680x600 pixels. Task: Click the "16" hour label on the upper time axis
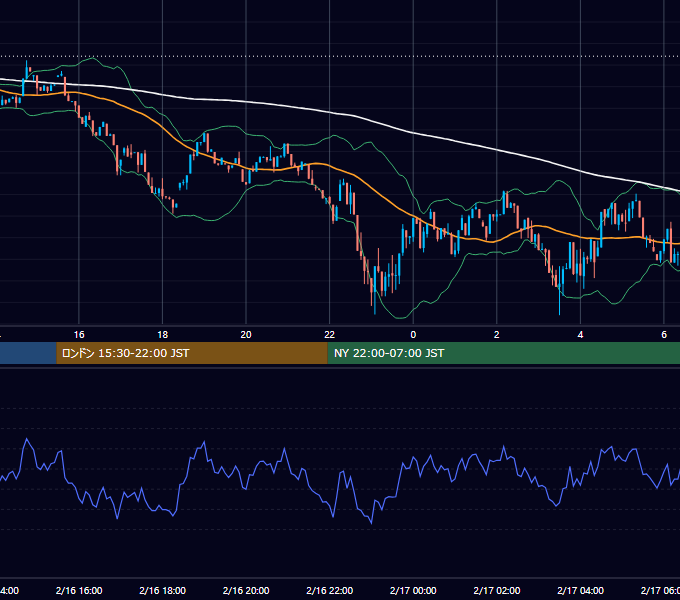pos(79,335)
